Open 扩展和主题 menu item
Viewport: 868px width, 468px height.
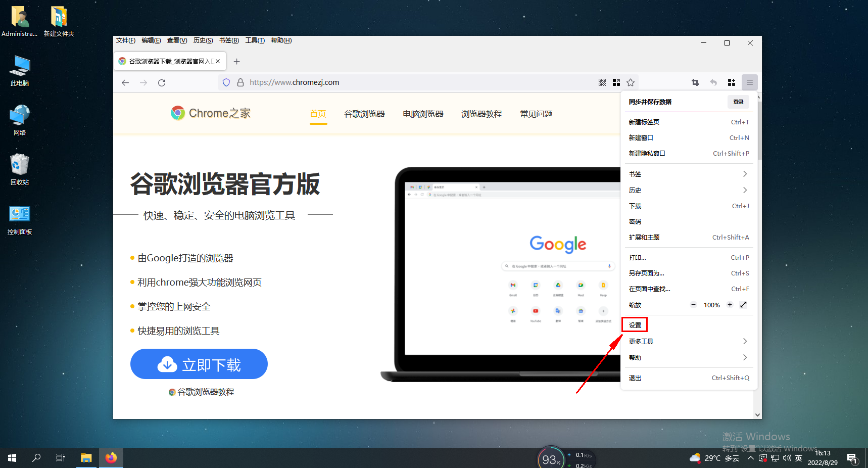(689, 237)
